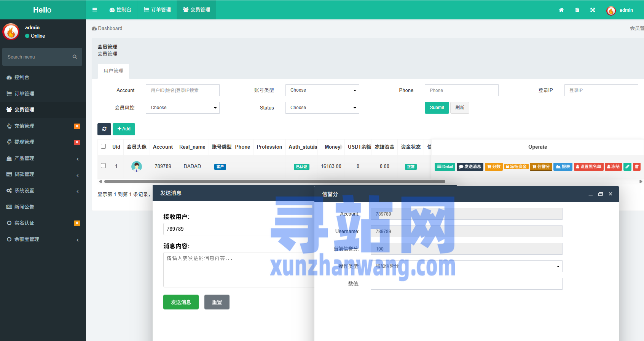The width and height of the screenshot is (644, 341).
Task: Click the 重置 button in message dialog
Action: point(217,302)
